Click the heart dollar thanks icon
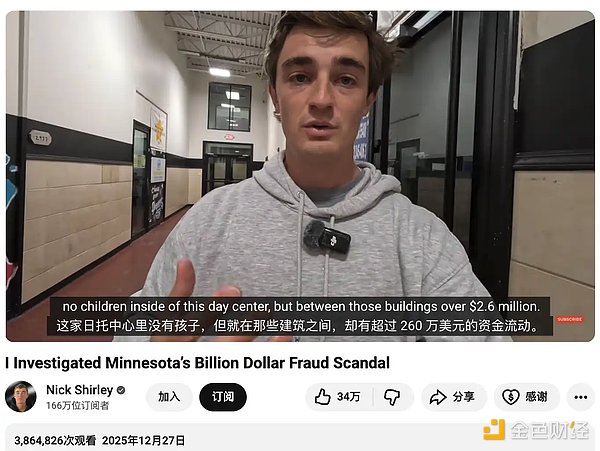Viewport: 600px width, 451px height. pos(510,397)
